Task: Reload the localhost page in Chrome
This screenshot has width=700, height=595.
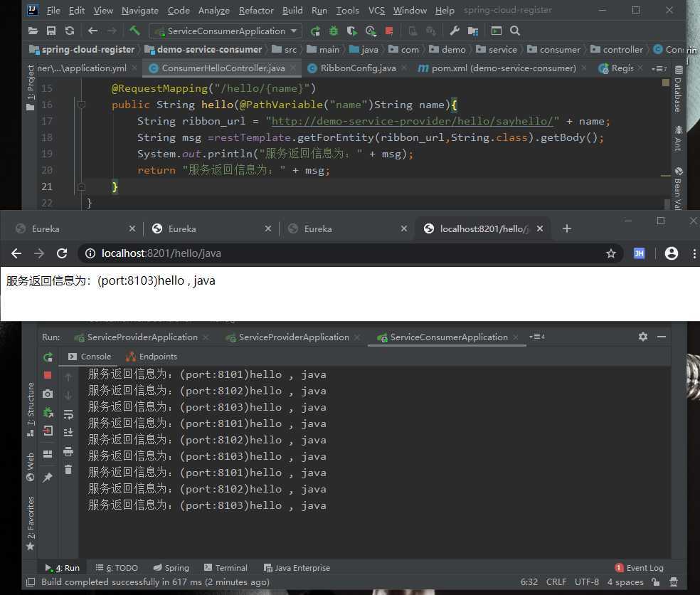Action: [62, 253]
